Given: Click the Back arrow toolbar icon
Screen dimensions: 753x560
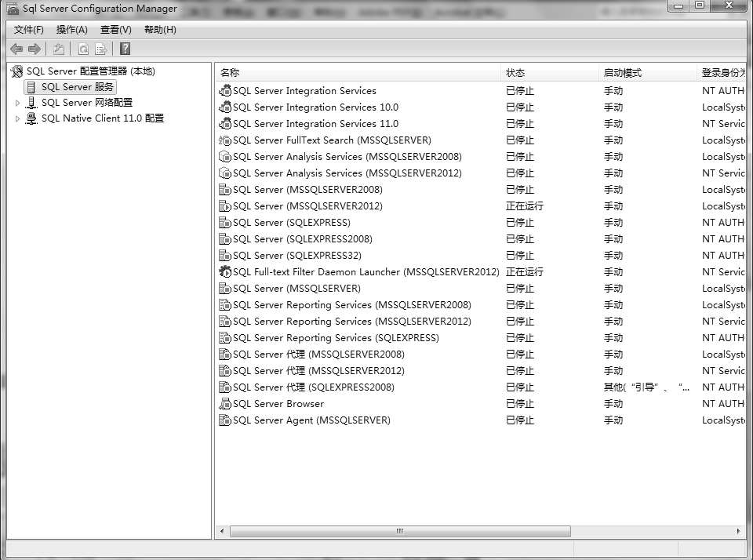Looking at the screenshot, I should 16,49.
